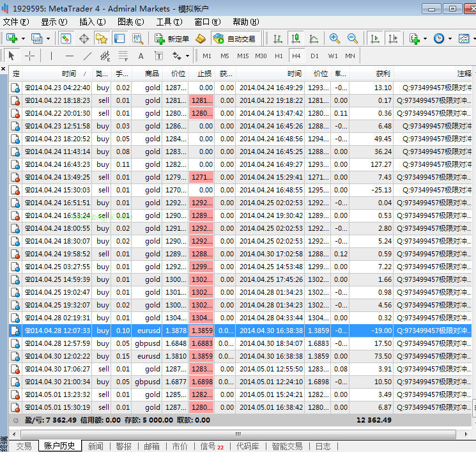Click horizontal scrollbar right arrow
The width and height of the screenshot is (476, 452).
[x=466, y=434]
